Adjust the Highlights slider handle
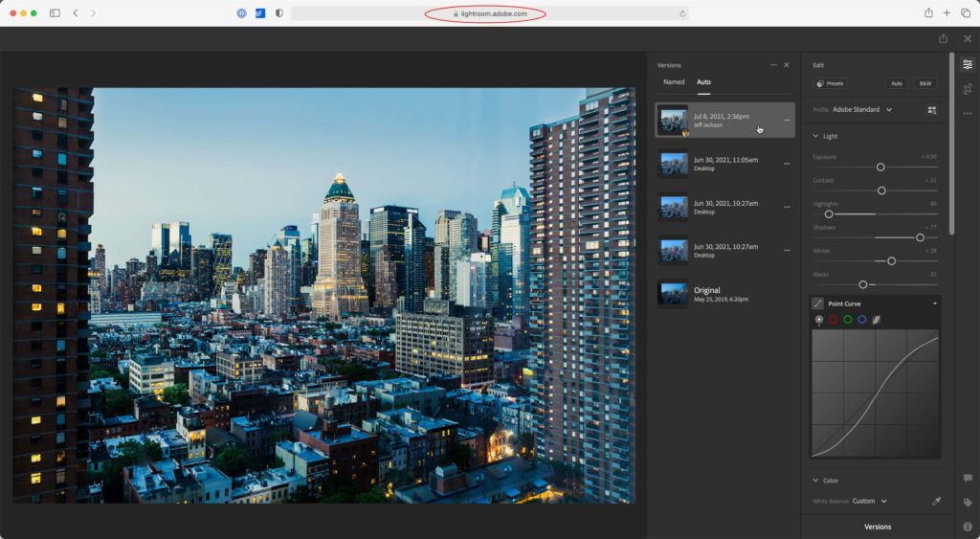Screen dimensions: 980x539 [x=829, y=213]
